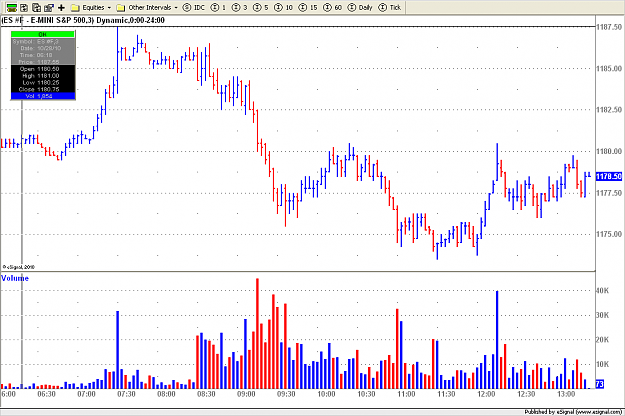
Task: Click the 11:30 time axis label
Action: point(446,394)
